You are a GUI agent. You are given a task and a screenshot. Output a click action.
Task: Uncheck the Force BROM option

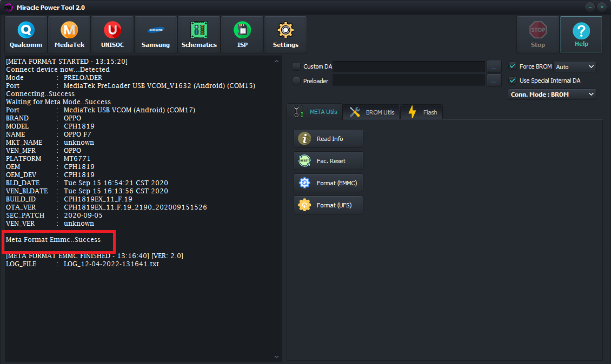(513, 66)
